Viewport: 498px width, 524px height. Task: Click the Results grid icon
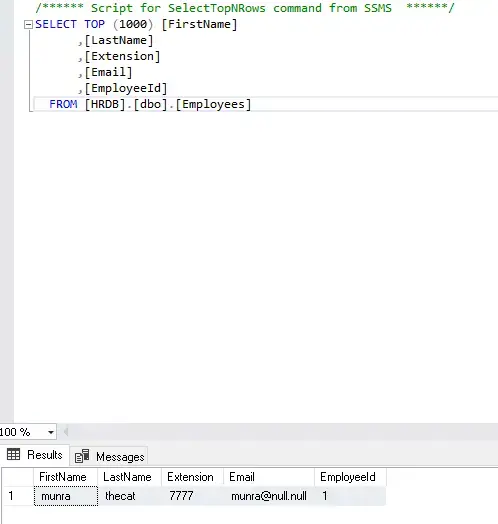[x=13, y=454]
